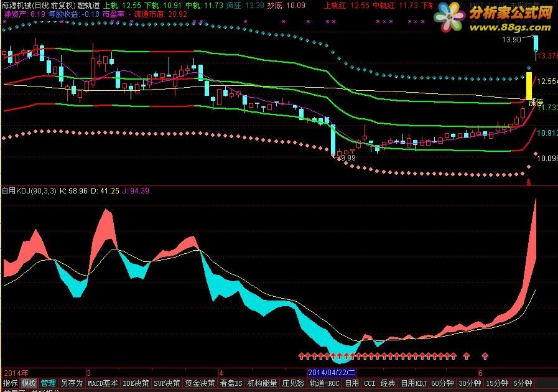The height and width of the screenshot is (392, 558).
Task: Click the 12.55 price axis label
Action: point(547,82)
